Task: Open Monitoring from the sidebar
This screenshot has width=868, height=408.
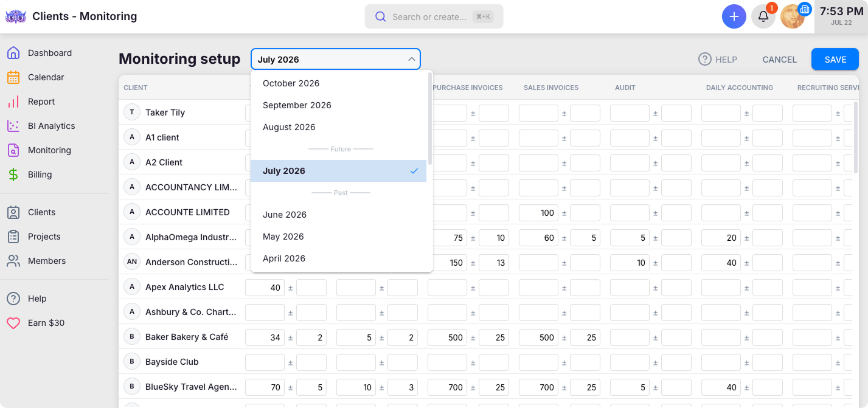Action: point(39,150)
